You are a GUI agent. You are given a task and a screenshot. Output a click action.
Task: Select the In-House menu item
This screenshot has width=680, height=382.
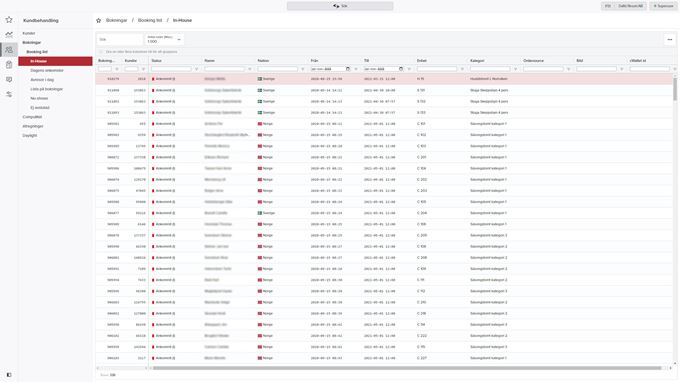[56, 61]
